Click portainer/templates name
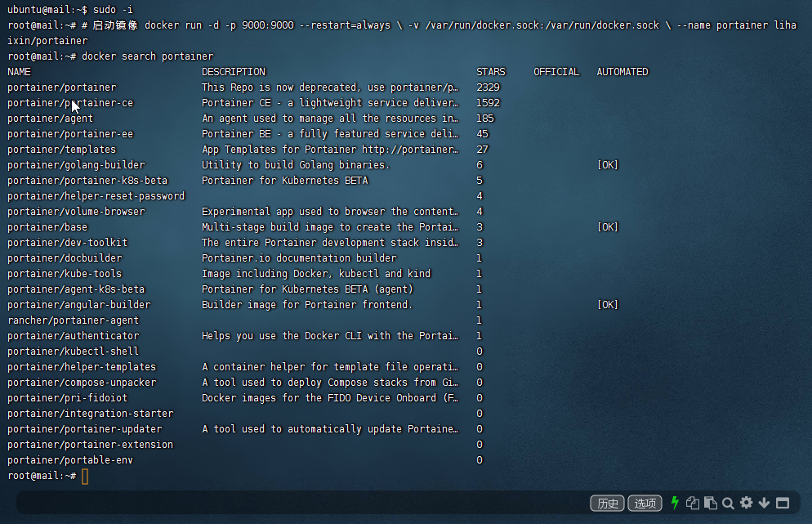The image size is (812, 524). coord(61,150)
